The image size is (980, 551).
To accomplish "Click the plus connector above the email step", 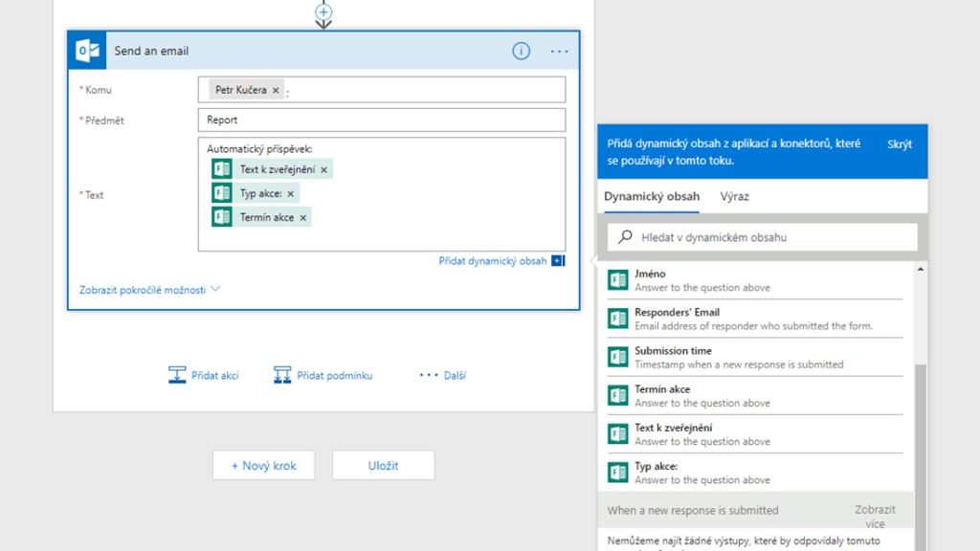I will 323,12.
